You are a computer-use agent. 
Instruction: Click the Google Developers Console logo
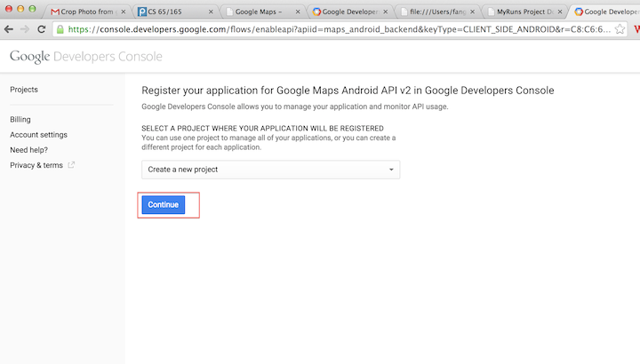point(86,57)
